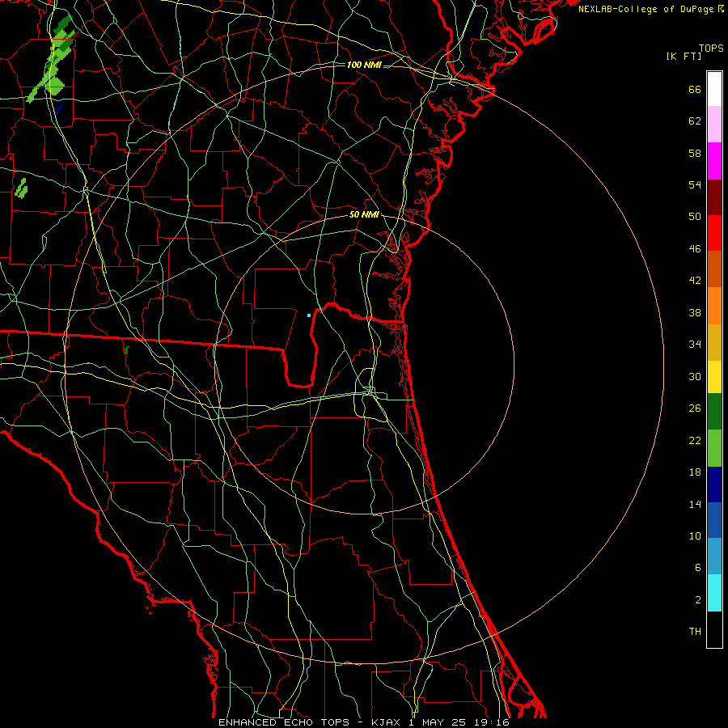Click the white swatch in the tops legend
The width and height of the screenshot is (728, 728).
click(x=714, y=89)
